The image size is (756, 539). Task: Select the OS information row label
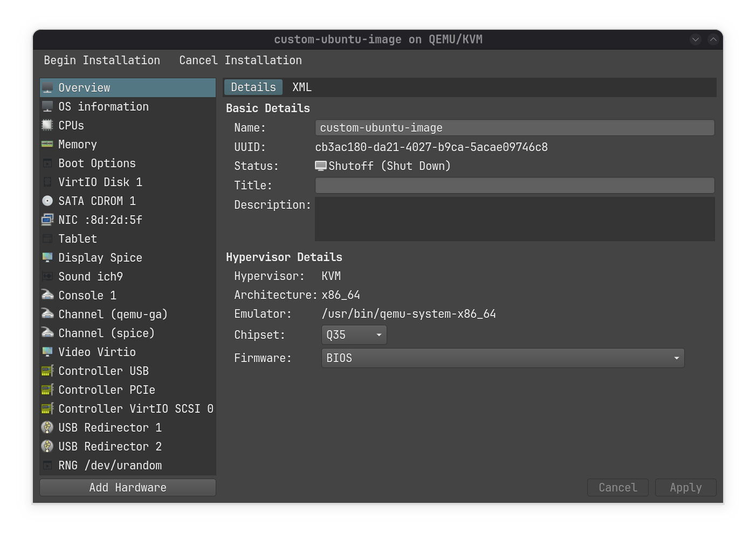point(104,107)
